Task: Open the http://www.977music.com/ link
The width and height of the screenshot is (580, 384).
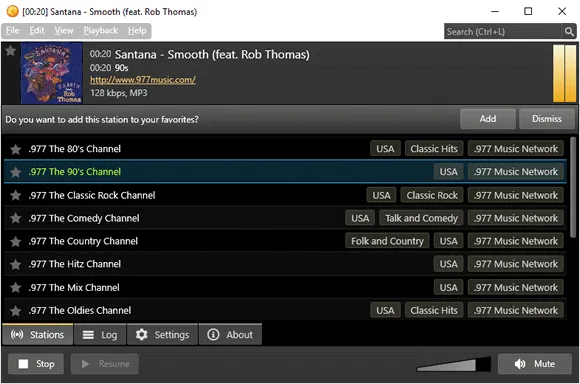Action: click(x=143, y=80)
